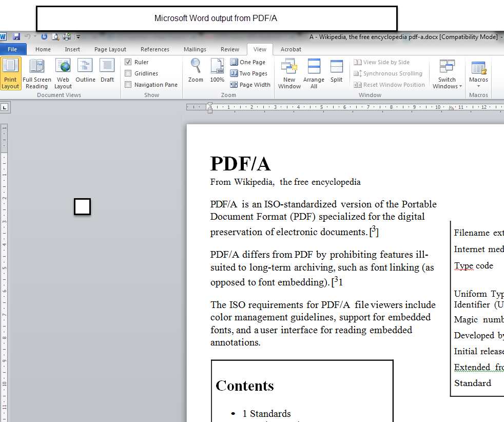Split the document window
504x422 pixels.
337,71
